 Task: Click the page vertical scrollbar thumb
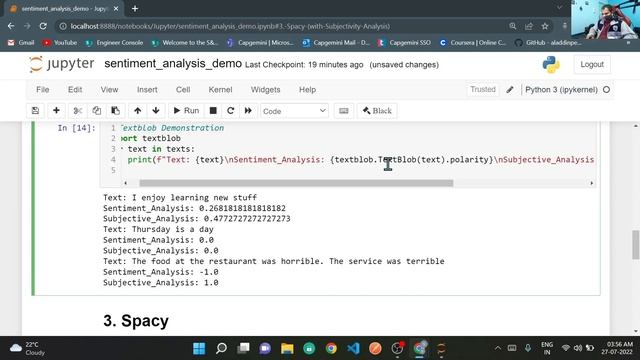coord(636,244)
